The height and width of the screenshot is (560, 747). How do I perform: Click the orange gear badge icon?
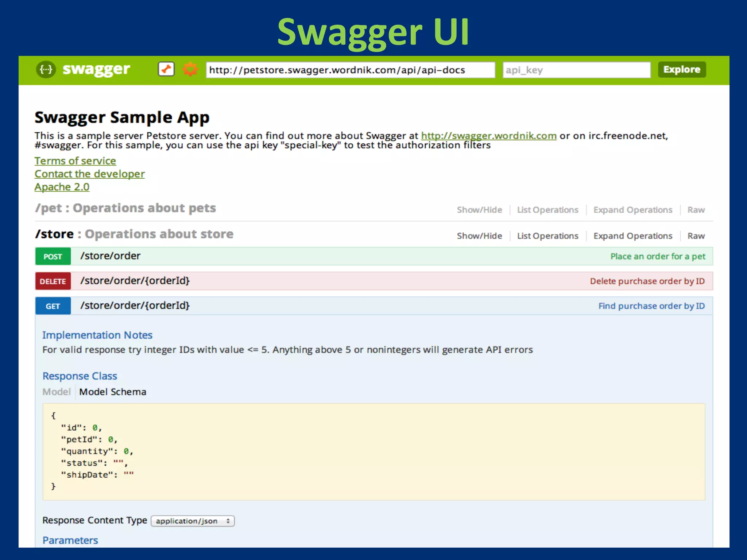coord(190,69)
